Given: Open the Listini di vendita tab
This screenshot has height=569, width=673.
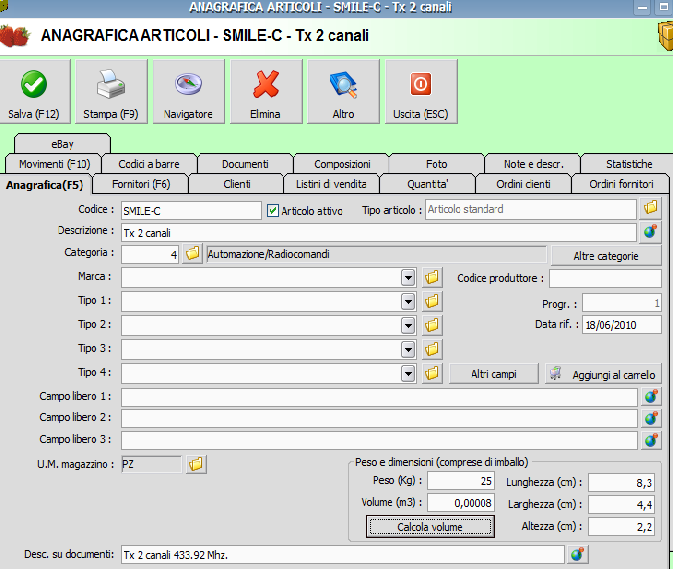Looking at the screenshot, I should (x=331, y=184).
